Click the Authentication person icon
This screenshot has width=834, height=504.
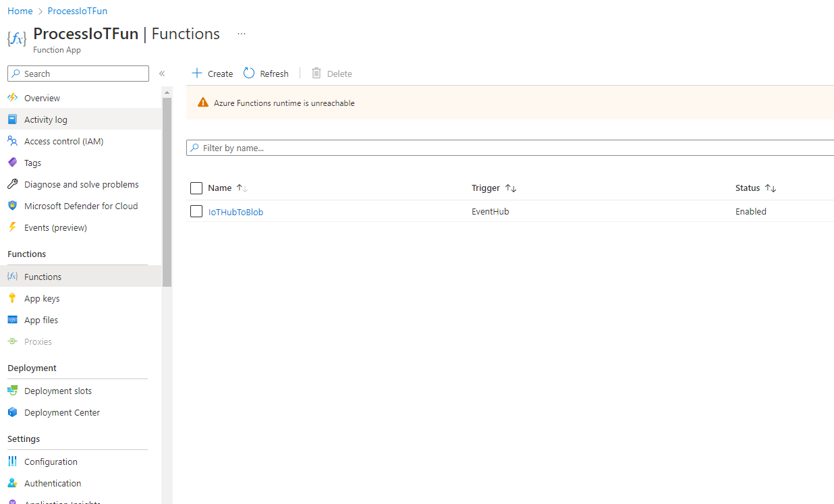[12, 483]
